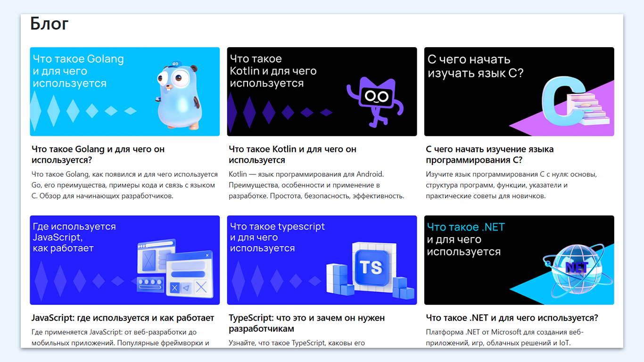Click the Golang article description text
This screenshot has width=644, height=362.
click(124, 185)
